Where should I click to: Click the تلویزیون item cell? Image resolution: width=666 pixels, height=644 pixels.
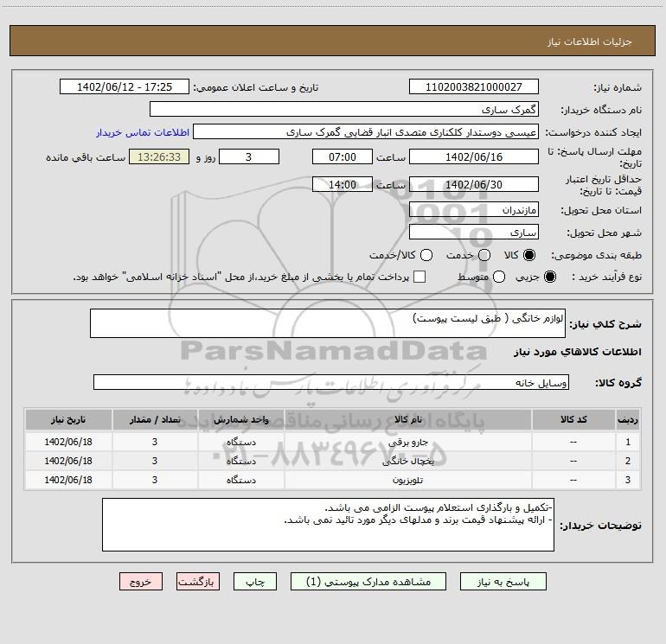point(407,480)
